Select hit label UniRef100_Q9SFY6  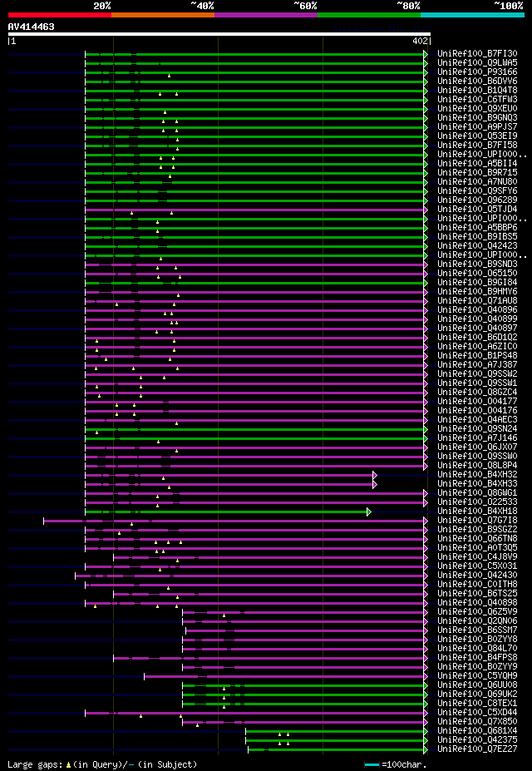[x=477, y=191]
